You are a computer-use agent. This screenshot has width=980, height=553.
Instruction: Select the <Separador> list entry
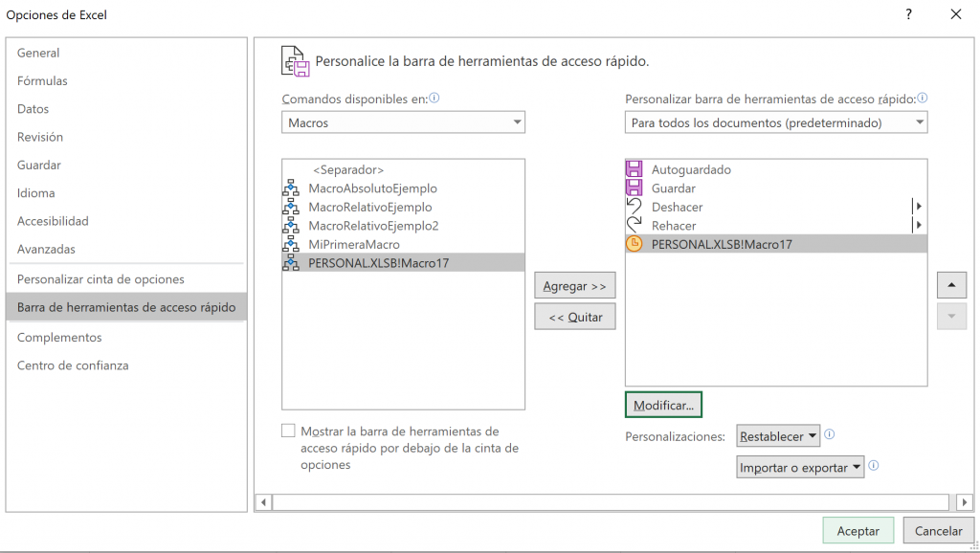(x=348, y=170)
